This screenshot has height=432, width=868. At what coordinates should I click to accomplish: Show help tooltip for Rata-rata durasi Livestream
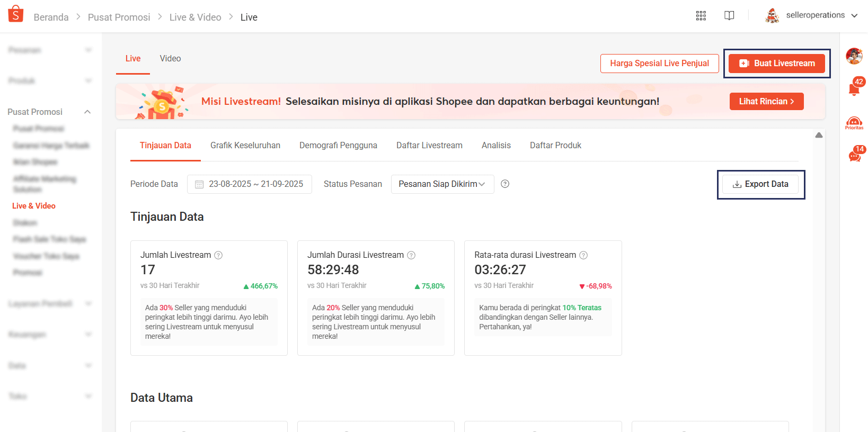click(x=583, y=255)
